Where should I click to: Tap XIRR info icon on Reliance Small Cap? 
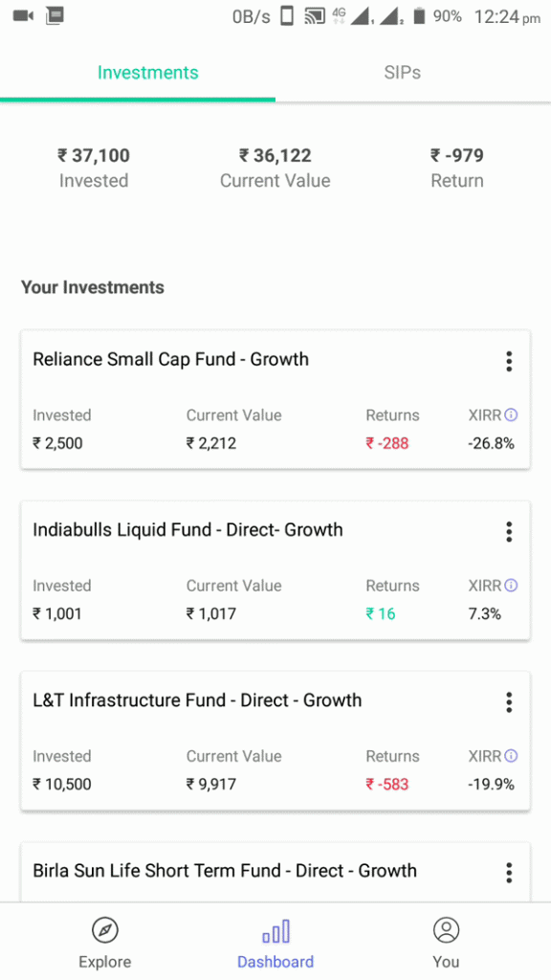coord(511,415)
